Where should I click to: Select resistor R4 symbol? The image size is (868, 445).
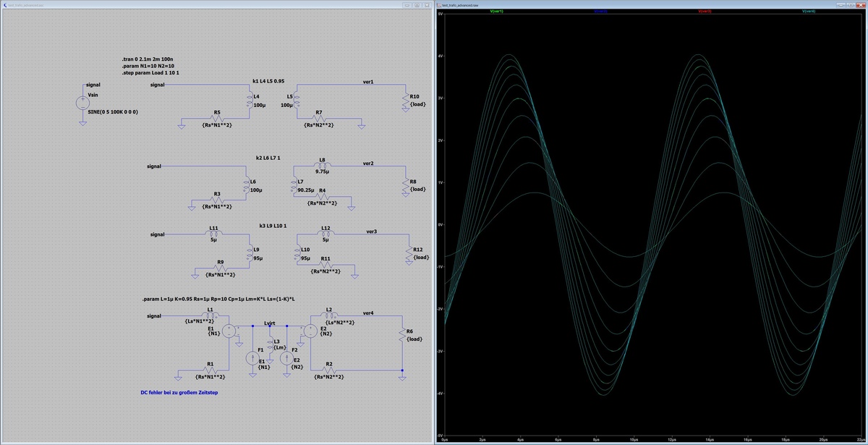[x=323, y=197]
